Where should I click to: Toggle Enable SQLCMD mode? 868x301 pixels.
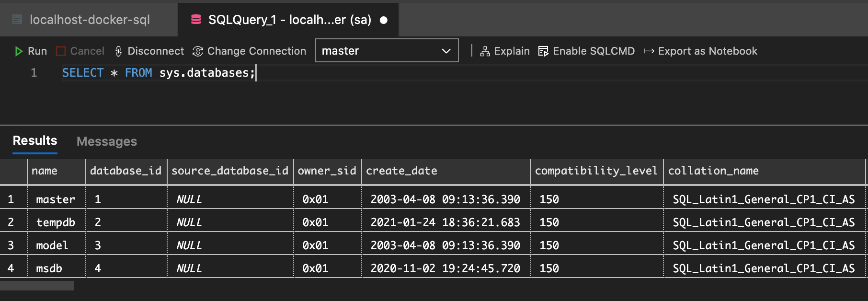[586, 51]
